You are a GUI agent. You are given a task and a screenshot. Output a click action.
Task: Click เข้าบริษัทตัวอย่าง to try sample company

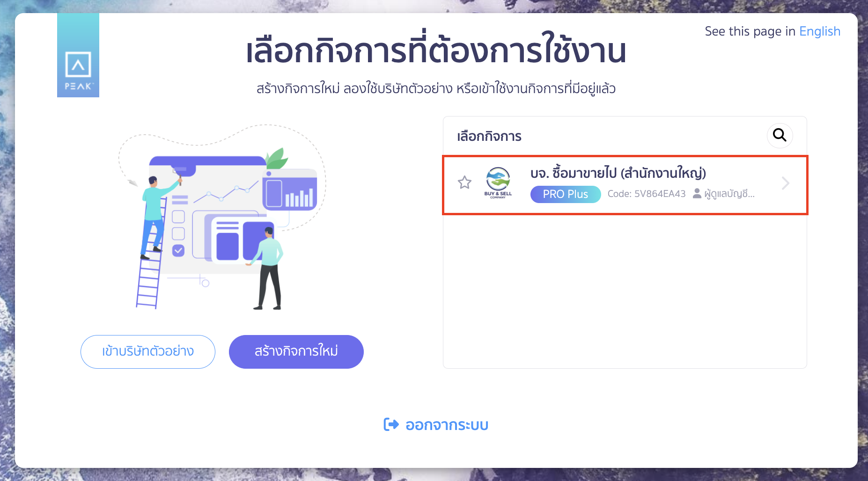[x=147, y=351]
